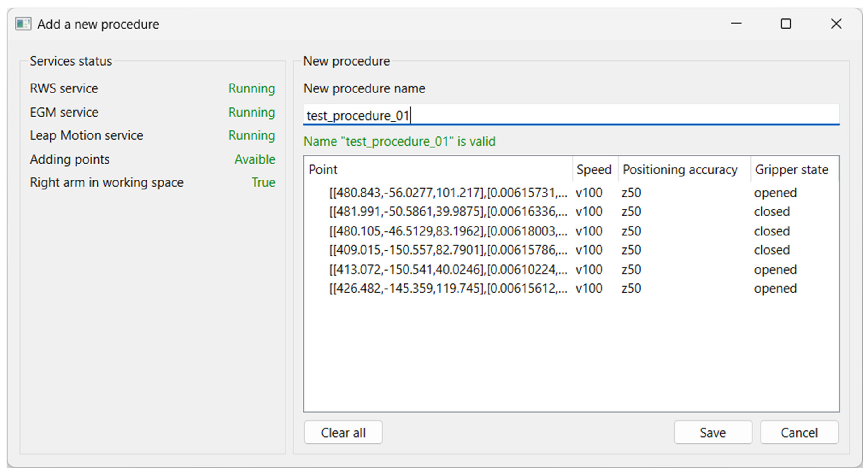Click the Speed column header
The image size is (868, 474).
click(594, 169)
